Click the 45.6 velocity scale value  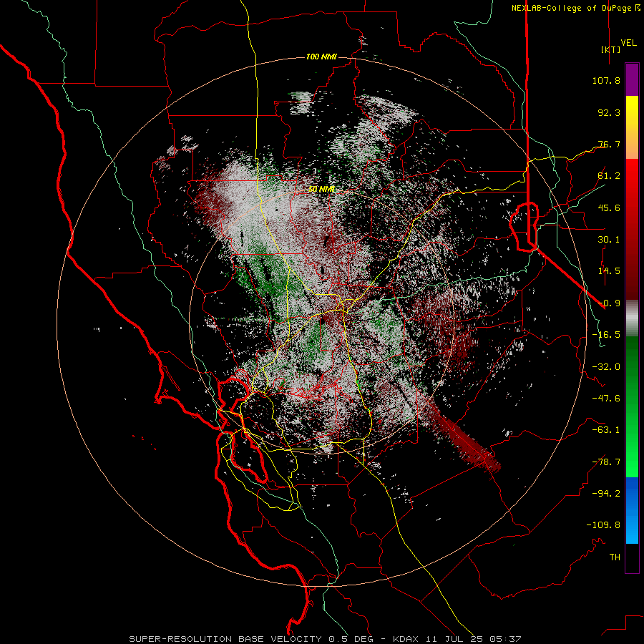pos(609,208)
